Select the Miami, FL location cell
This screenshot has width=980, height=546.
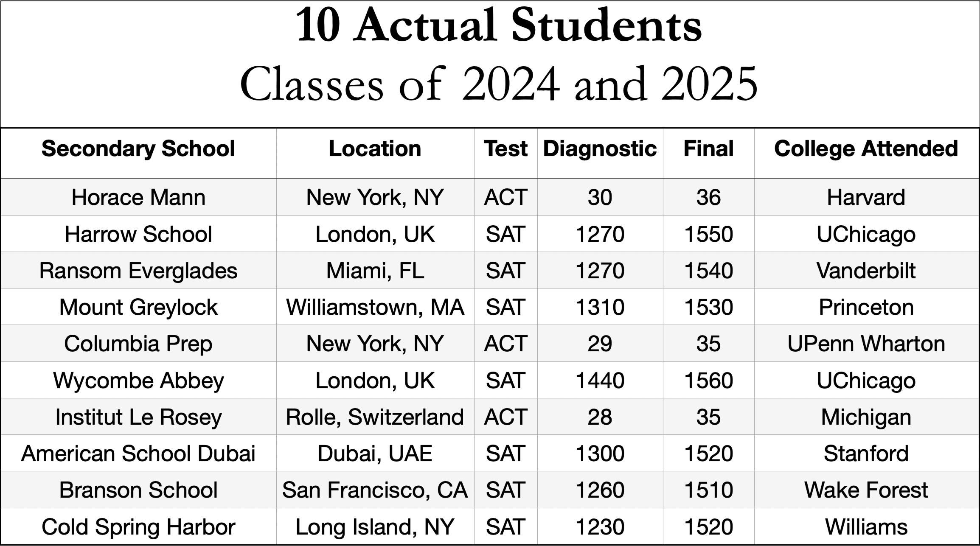(375, 271)
